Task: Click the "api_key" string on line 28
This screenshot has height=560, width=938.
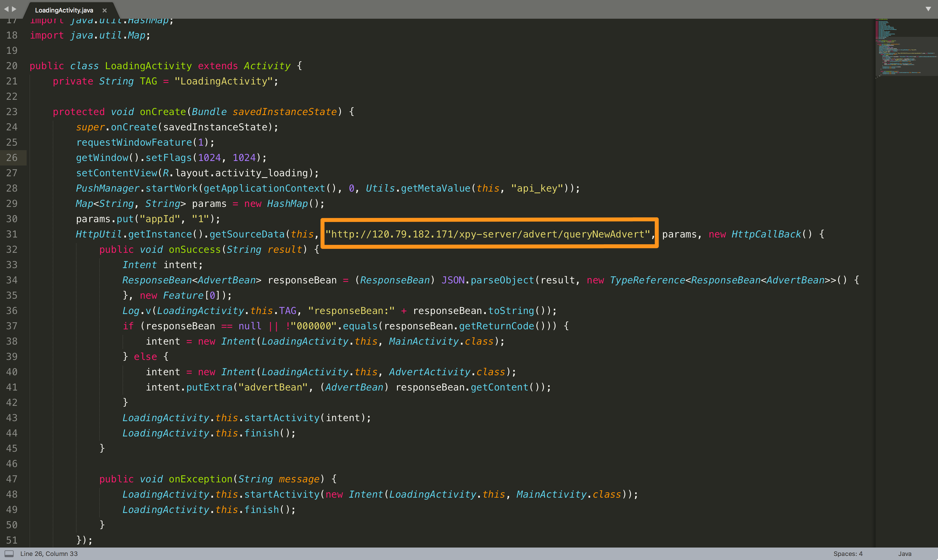Action: [x=537, y=188]
